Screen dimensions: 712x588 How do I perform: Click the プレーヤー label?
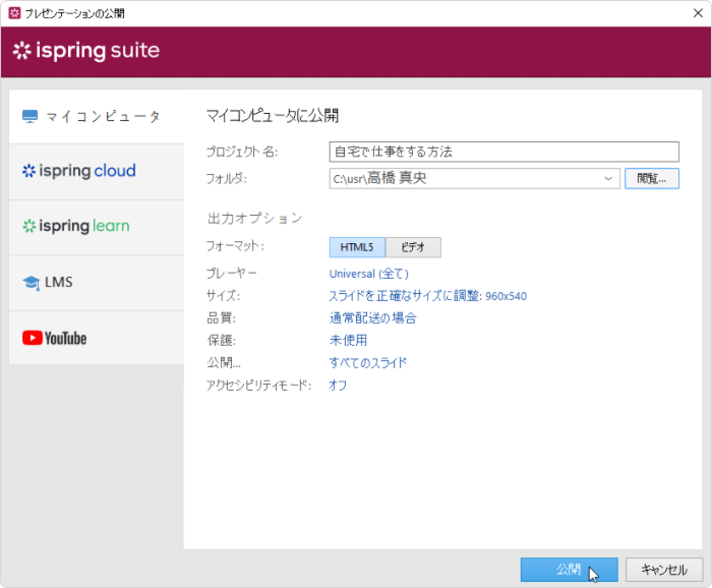231,274
